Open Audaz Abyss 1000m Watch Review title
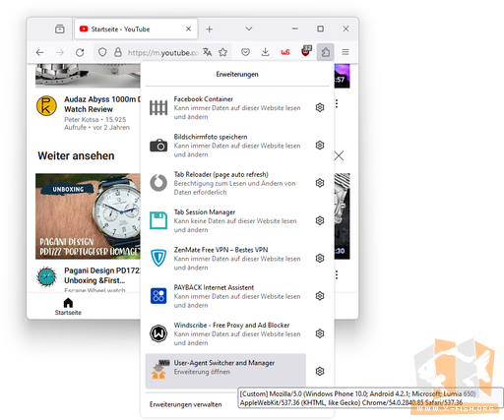Viewport: 504px width, 420px height. 102,104
